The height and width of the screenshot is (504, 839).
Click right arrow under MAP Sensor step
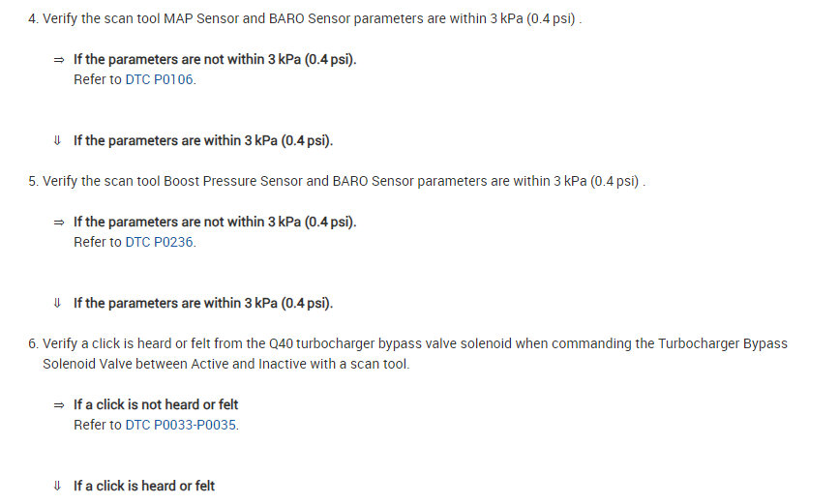pyautogui.click(x=58, y=60)
